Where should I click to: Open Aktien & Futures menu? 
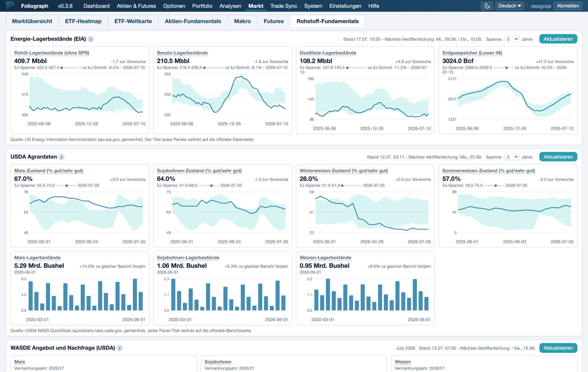(x=136, y=6)
